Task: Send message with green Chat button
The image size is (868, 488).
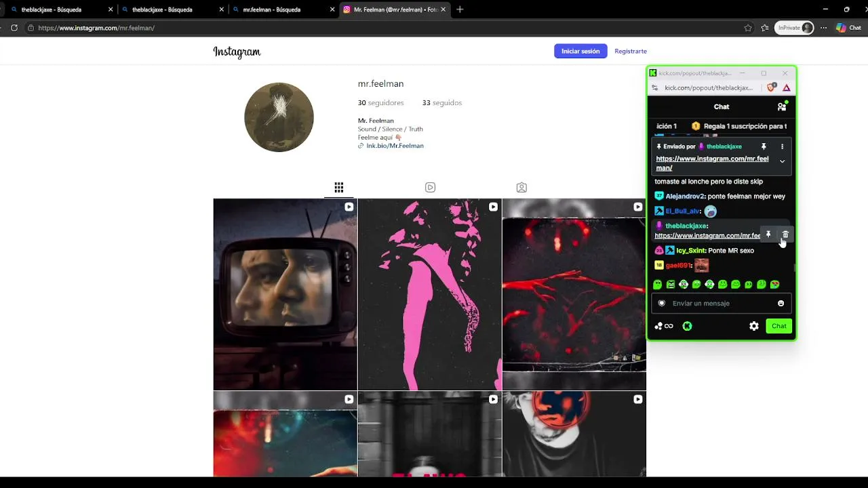Action: pyautogui.click(x=779, y=326)
